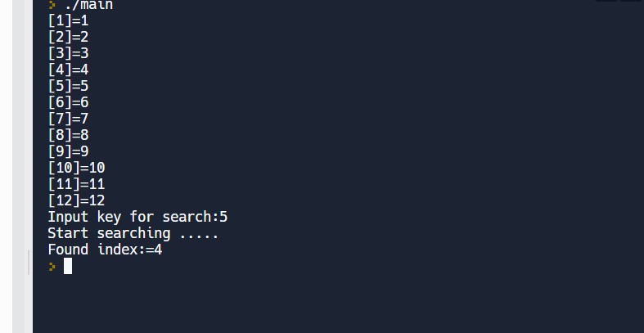Image resolution: width=644 pixels, height=333 pixels.
Task: Place cursor on line [5]=5
Action: (x=68, y=86)
